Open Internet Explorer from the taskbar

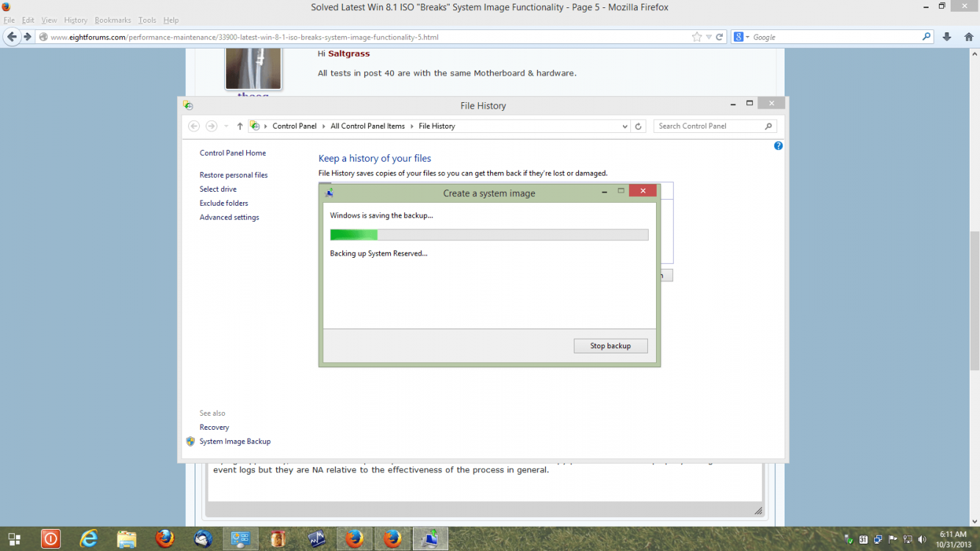pos(89,539)
